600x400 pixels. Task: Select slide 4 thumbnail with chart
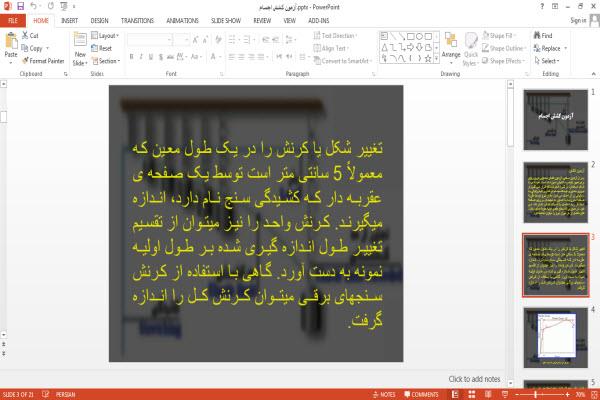(555, 338)
